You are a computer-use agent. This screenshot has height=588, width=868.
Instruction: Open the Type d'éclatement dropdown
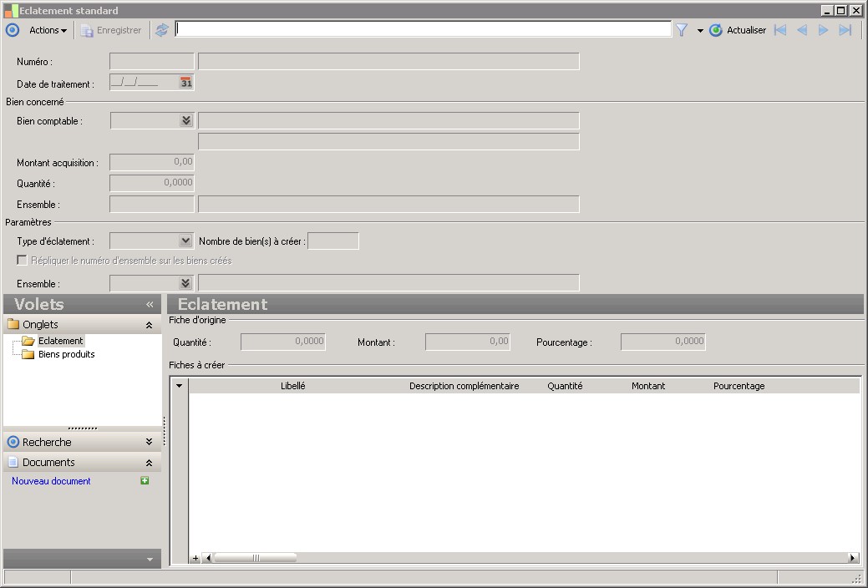click(185, 241)
